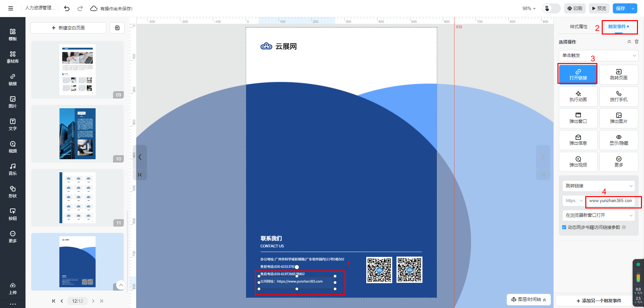644x308 pixels.
Task: Switch to the 触发事件 tab
Action: tap(618, 26)
